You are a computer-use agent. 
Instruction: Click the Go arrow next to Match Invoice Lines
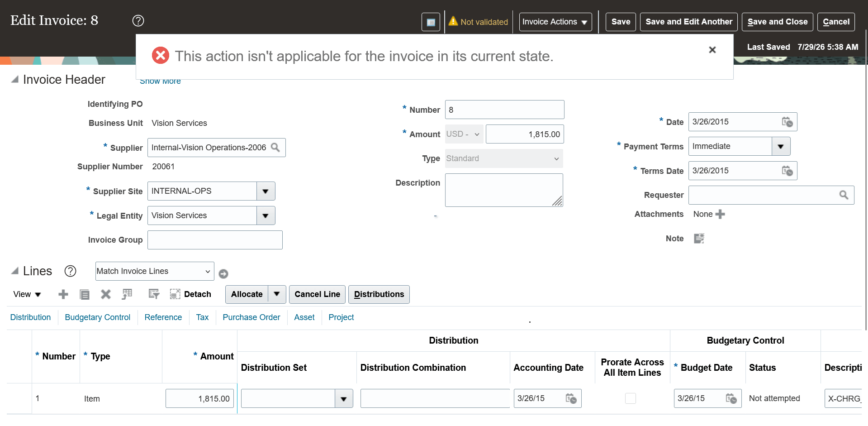(223, 274)
